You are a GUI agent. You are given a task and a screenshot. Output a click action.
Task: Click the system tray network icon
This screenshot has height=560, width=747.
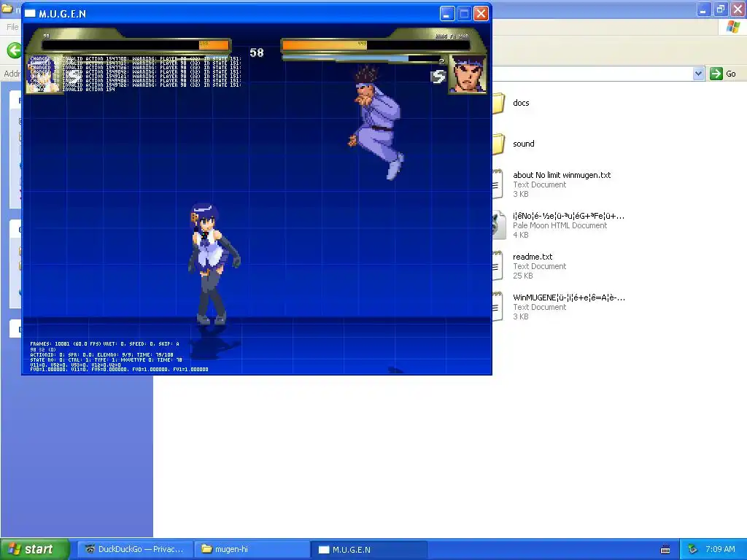(x=693, y=549)
